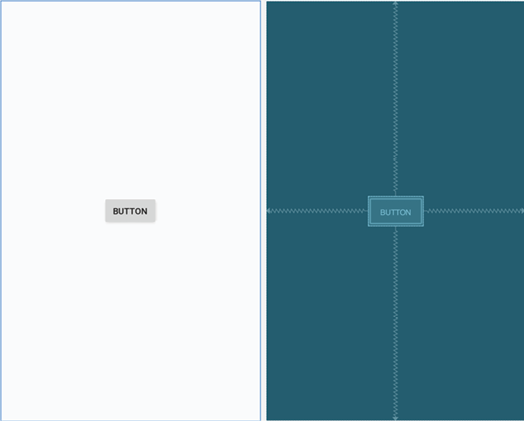
Task: Click empty white design canvas above the button
Action: 130,100
